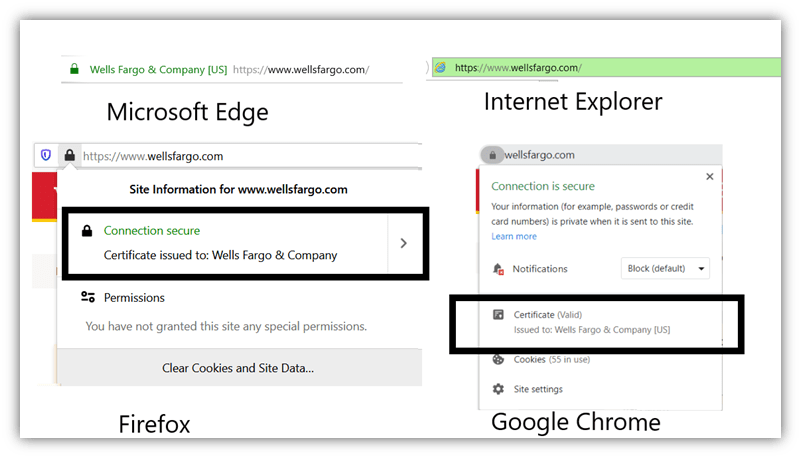Image resolution: width=801 pixels, height=458 pixels.
Task: Click the Firefox address bar padlock icon
Action: (x=69, y=155)
